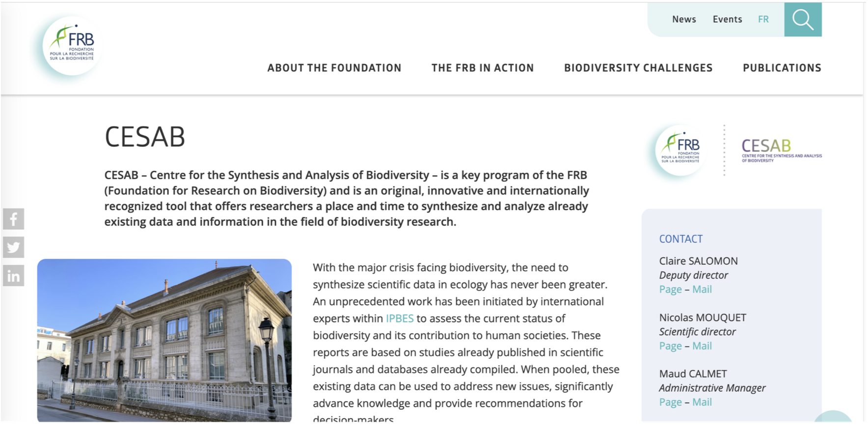Open Maud Calmet's Page link
The height and width of the screenshot is (430, 868).
click(x=670, y=403)
